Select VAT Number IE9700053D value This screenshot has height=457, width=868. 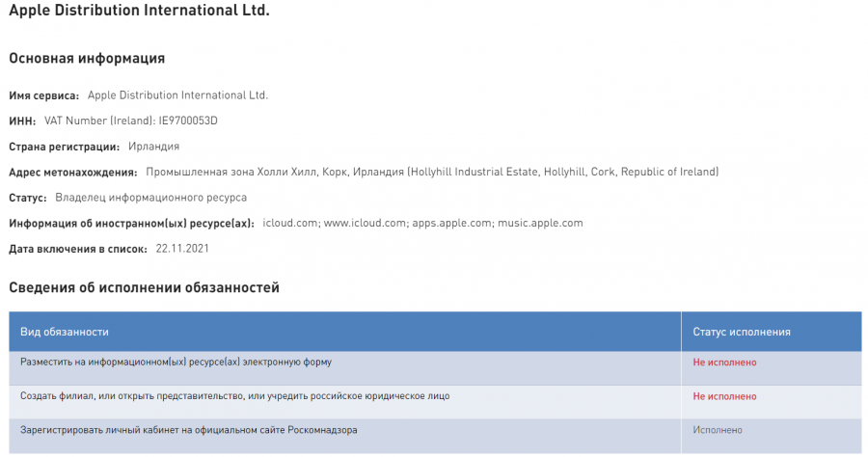click(x=130, y=121)
